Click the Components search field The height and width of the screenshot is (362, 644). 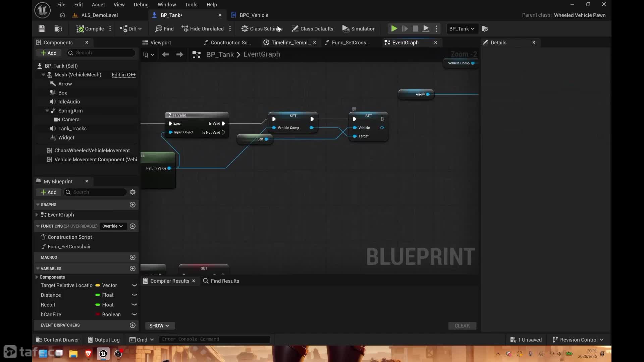pos(101,53)
